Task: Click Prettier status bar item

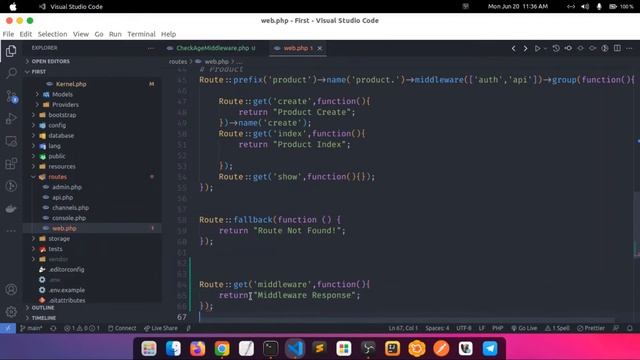Action: [x=591, y=328]
